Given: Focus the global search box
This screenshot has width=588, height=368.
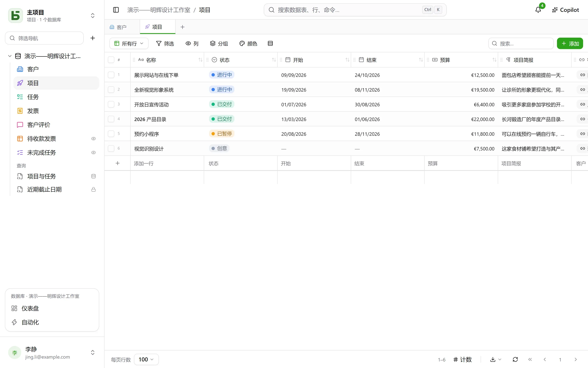Looking at the screenshot, I should click(355, 10).
